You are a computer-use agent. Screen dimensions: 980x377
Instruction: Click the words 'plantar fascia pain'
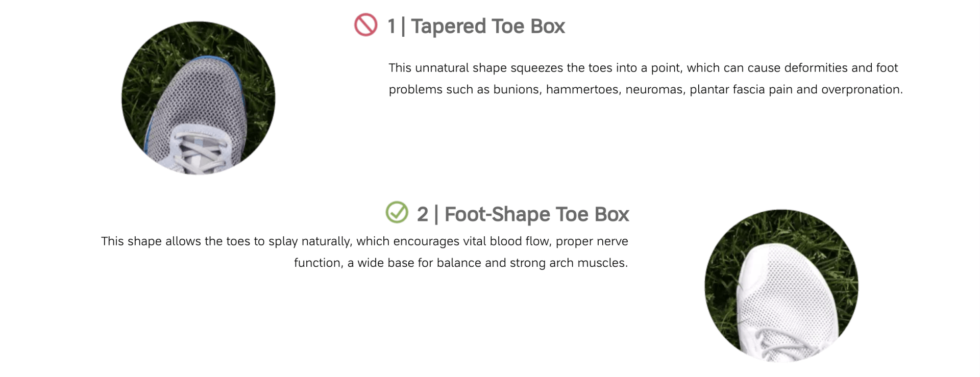click(x=741, y=90)
